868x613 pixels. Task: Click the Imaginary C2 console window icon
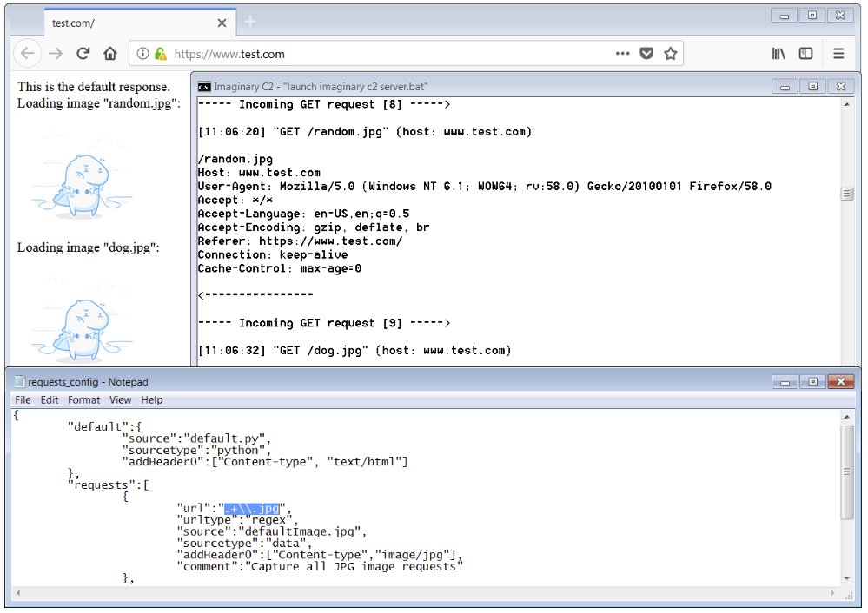coord(204,87)
